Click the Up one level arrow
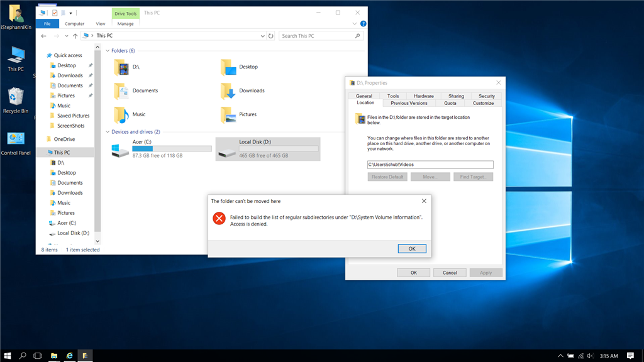 [x=75, y=36]
